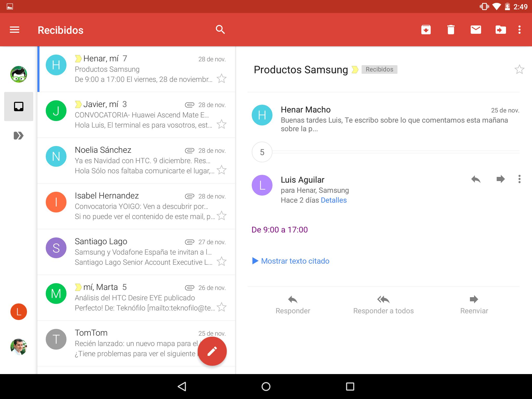Screen dimensions: 532x399
Task: Click the Detalles link
Action: [x=334, y=200]
